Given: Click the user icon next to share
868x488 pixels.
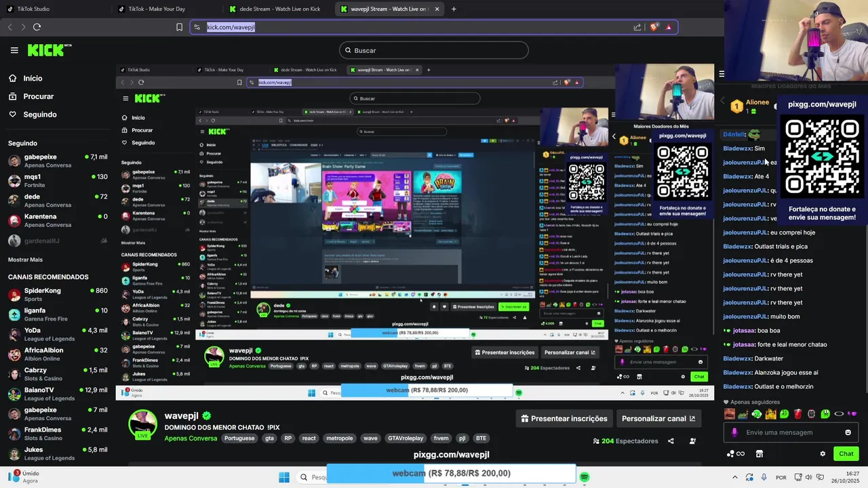Looking at the screenshot, I should [692, 441].
